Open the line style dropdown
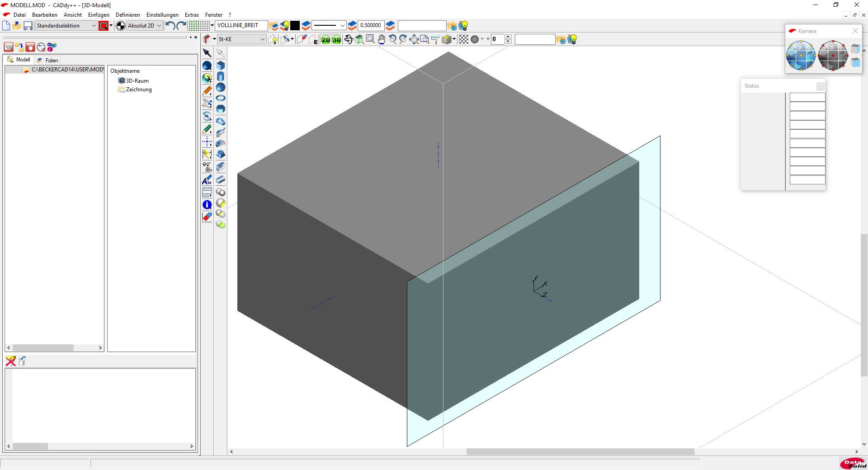The width and height of the screenshot is (868, 470). (329, 26)
